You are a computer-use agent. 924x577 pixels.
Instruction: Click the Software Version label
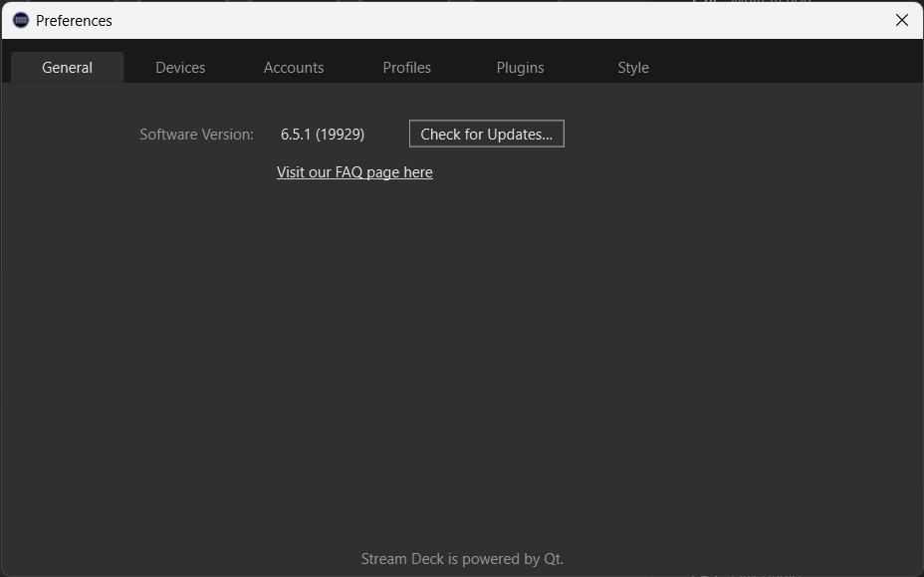tap(196, 135)
